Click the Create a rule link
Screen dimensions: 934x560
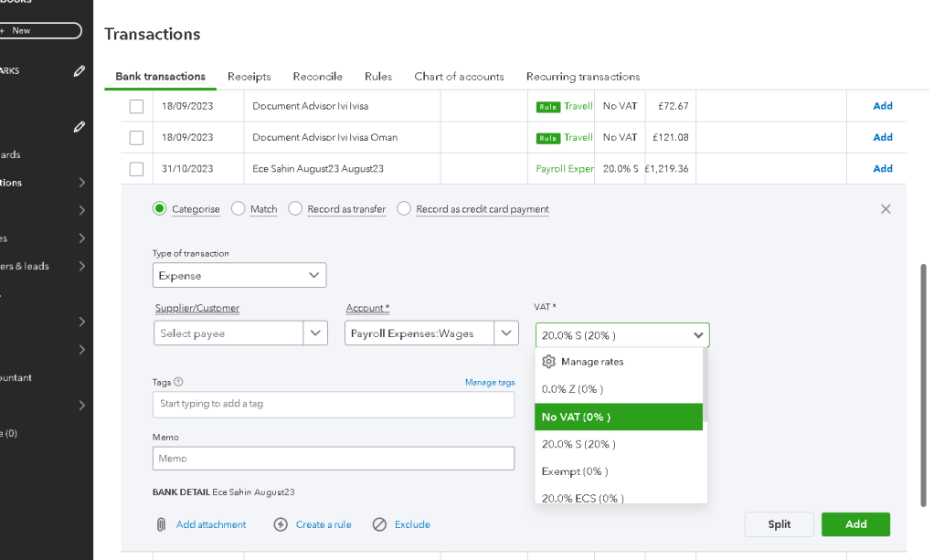pyautogui.click(x=324, y=525)
